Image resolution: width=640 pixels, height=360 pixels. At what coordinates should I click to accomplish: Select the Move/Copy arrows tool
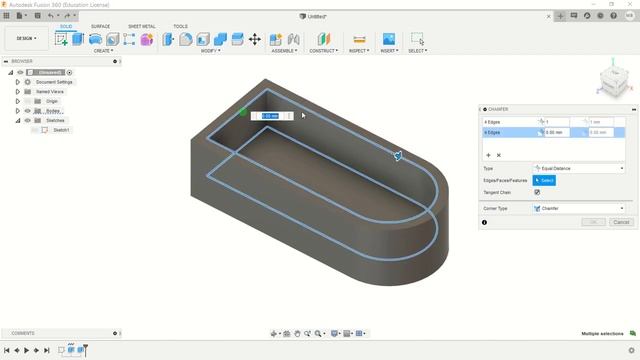coord(255,39)
